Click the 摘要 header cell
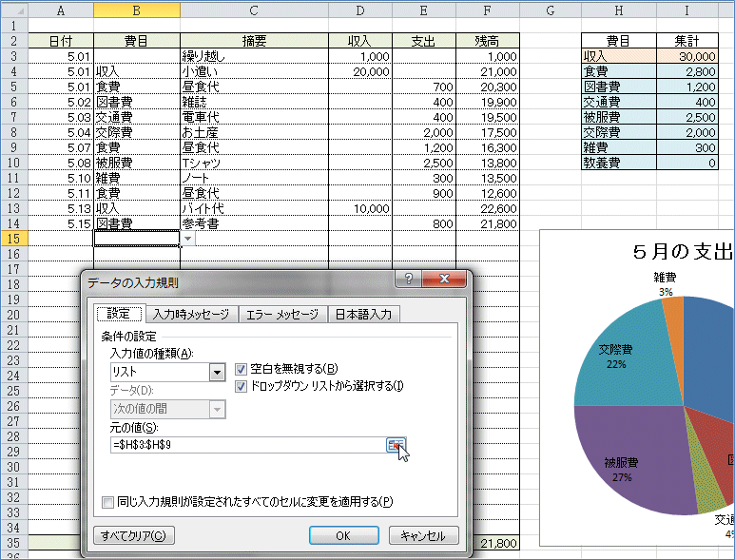 pyautogui.click(x=254, y=41)
